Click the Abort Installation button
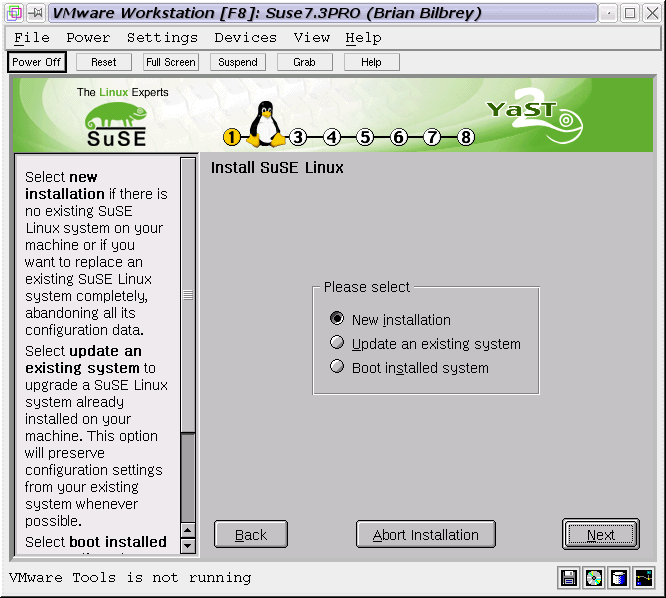Viewport: 666px width, 598px height. (x=426, y=535)
